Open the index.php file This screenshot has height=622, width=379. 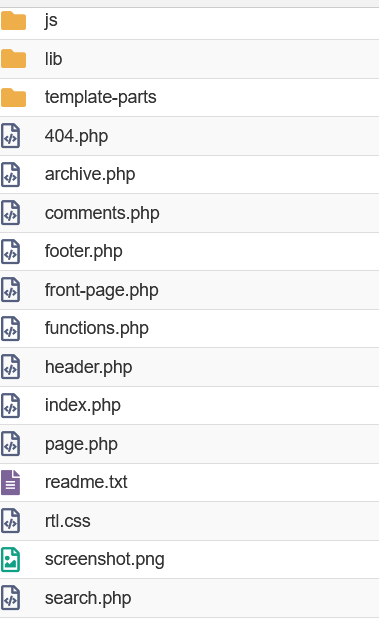coord(83,405)
